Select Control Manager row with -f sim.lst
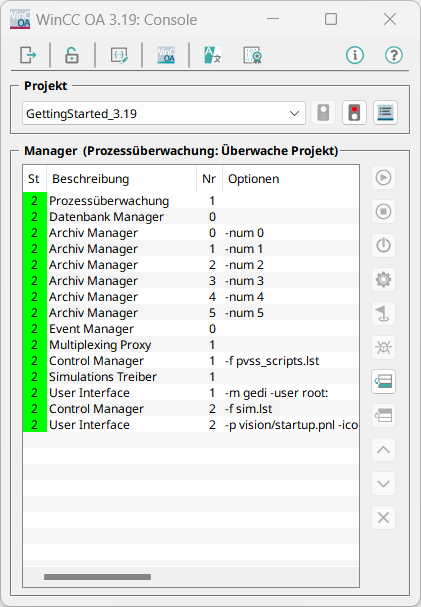This screenshot has height=607, width=421. click(x=191, y=408)
